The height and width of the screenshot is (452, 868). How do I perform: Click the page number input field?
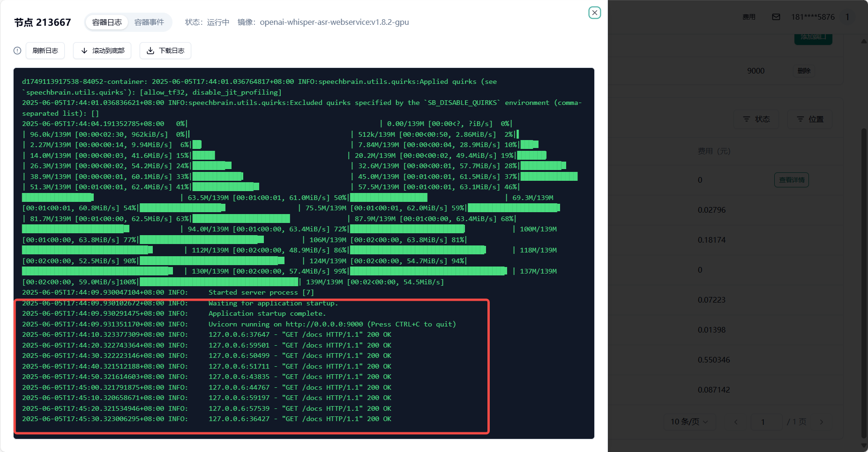766,422
